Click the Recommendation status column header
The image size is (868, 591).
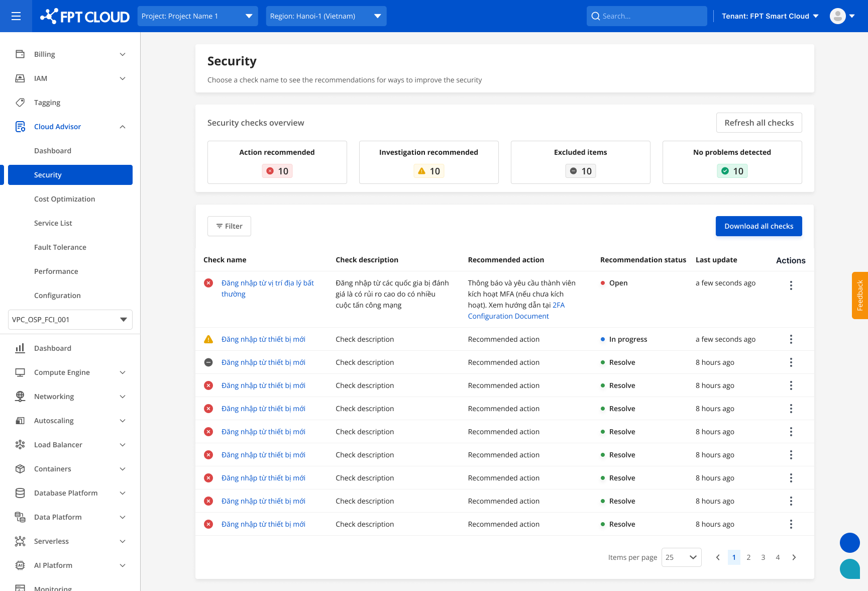click(x=643, y=260)
